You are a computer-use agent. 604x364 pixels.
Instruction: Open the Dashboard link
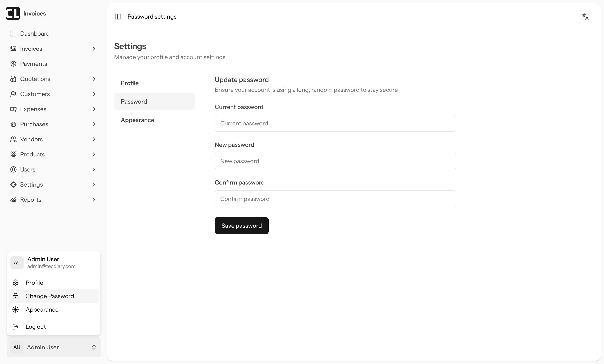54,34
